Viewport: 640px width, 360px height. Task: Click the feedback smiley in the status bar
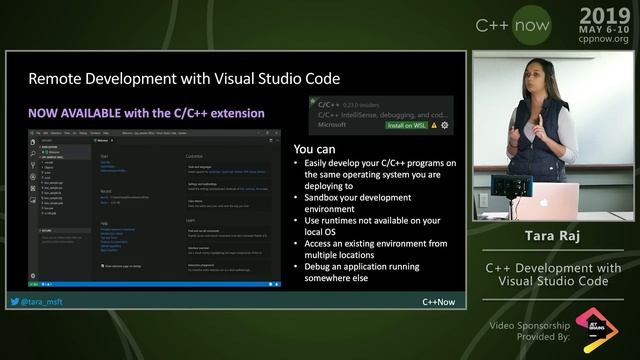click(270, 284)
